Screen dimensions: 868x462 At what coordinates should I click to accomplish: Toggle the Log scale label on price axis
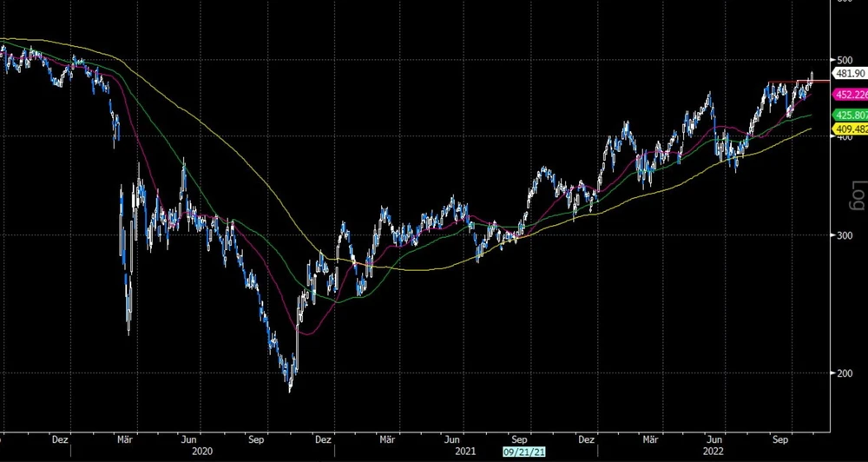coord(857,195)
